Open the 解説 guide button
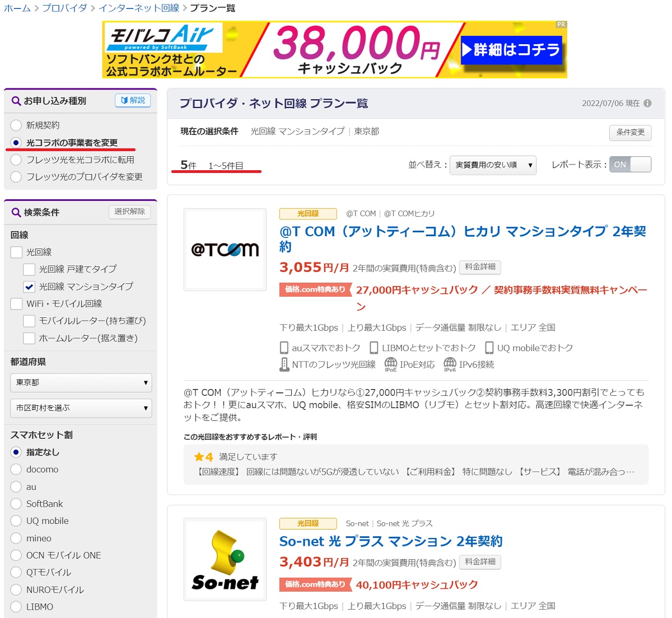 pos(133,100)
